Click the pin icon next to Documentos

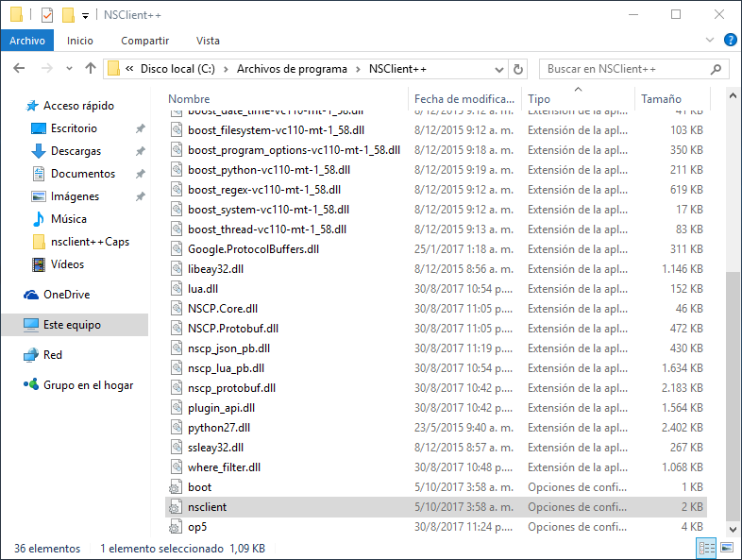[140, 174]
